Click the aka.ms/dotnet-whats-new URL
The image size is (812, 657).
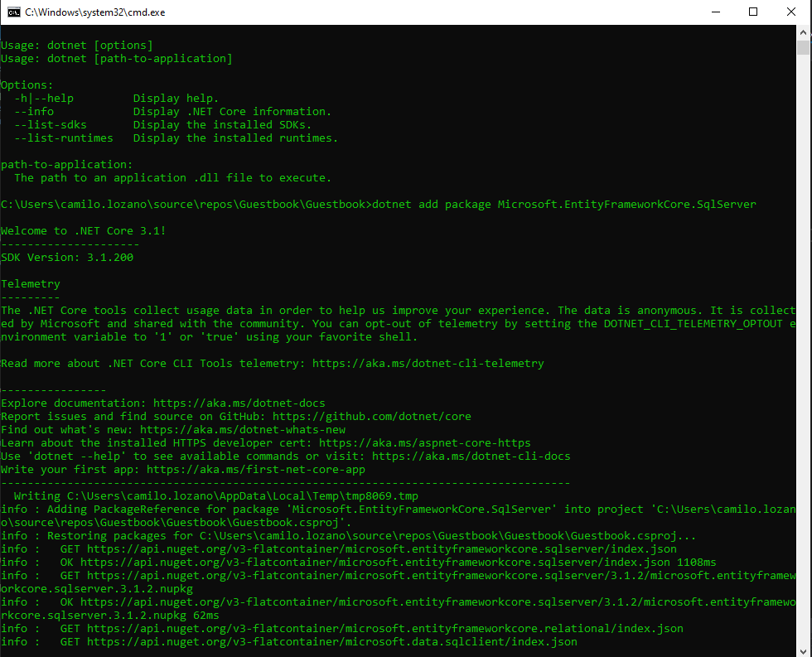pos(243,430)
